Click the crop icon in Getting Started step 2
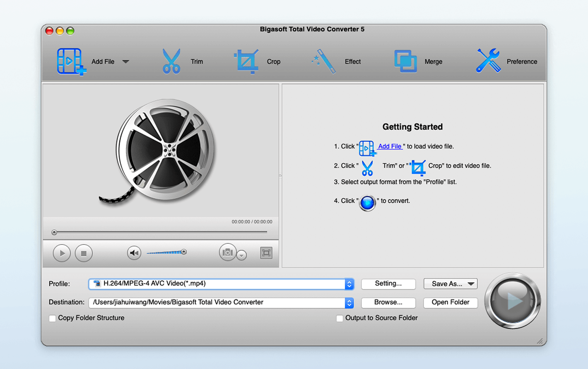588x369 pixels. click(x=417, y=168)
